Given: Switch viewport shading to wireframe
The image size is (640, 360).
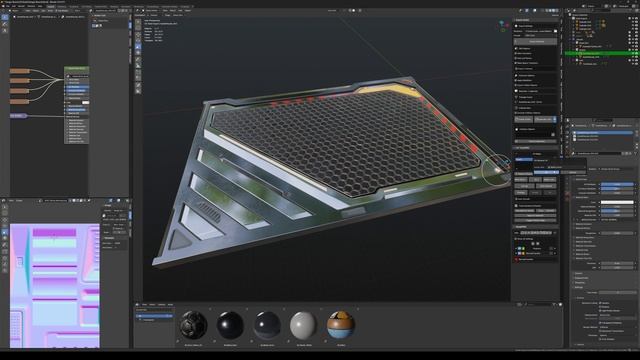Looking at the screenshot, I should [546, 11].
